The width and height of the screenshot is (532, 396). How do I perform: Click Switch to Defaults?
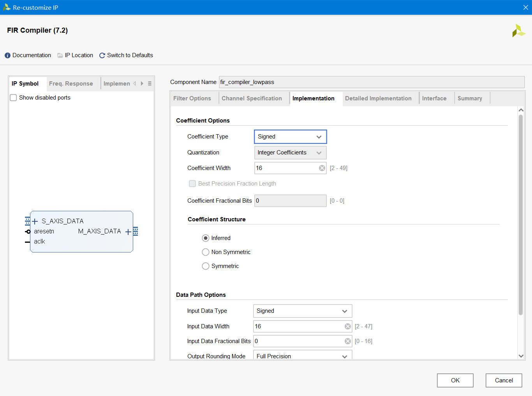click(130, 55)
